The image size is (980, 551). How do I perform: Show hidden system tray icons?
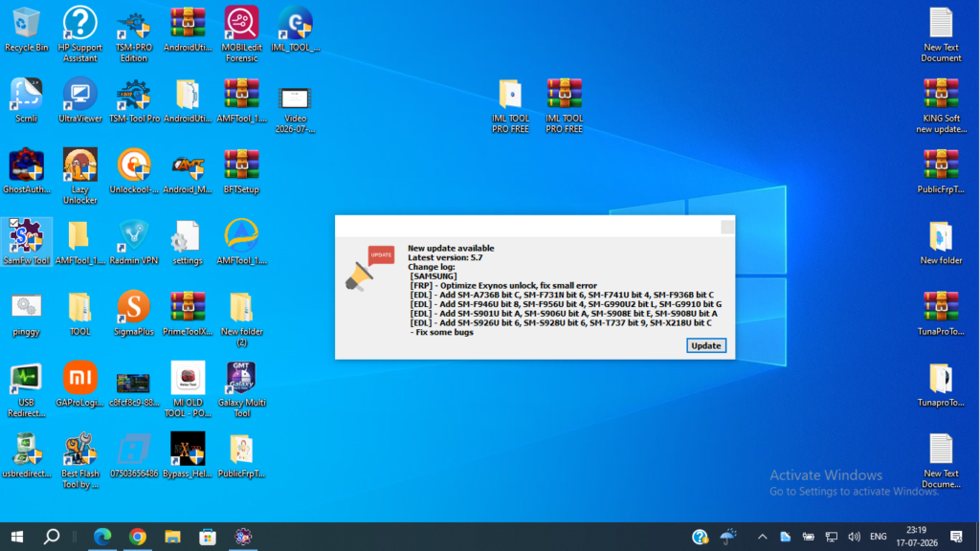tap(762, 537)
